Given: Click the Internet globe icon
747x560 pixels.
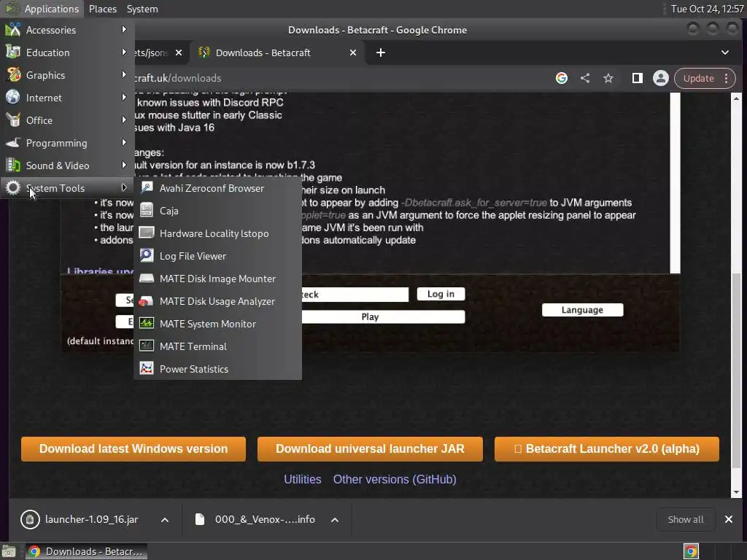Looking at the screenshot, I should (x=13, y=98).
